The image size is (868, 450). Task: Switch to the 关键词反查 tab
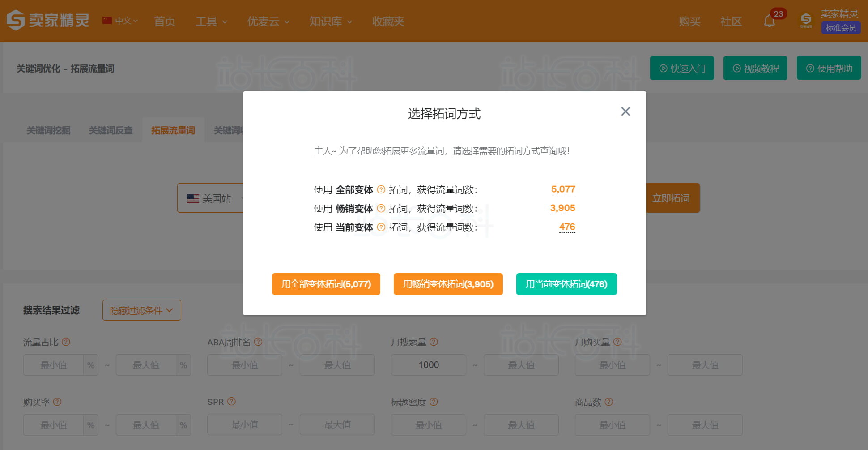[111, 130]
